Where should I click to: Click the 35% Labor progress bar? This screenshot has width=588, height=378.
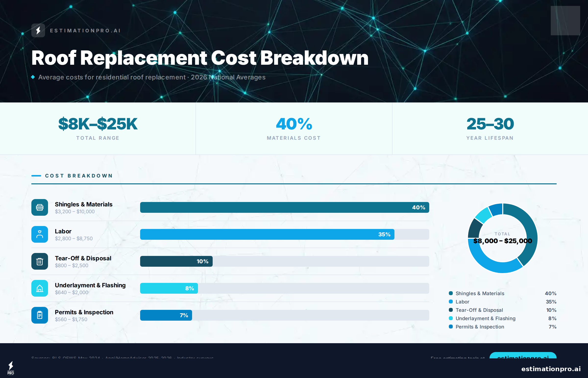coord(267,234)
